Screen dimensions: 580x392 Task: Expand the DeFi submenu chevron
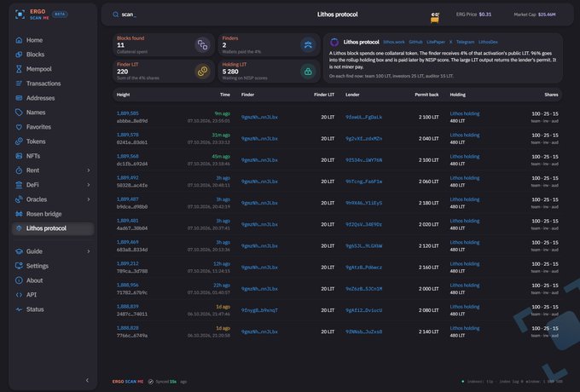(x=89, y=185)
